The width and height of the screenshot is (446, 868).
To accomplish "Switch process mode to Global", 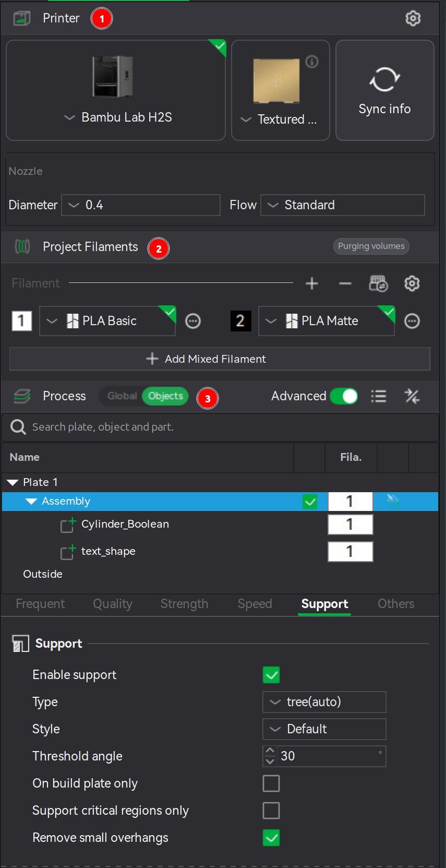I will click(x=122, y=396).
